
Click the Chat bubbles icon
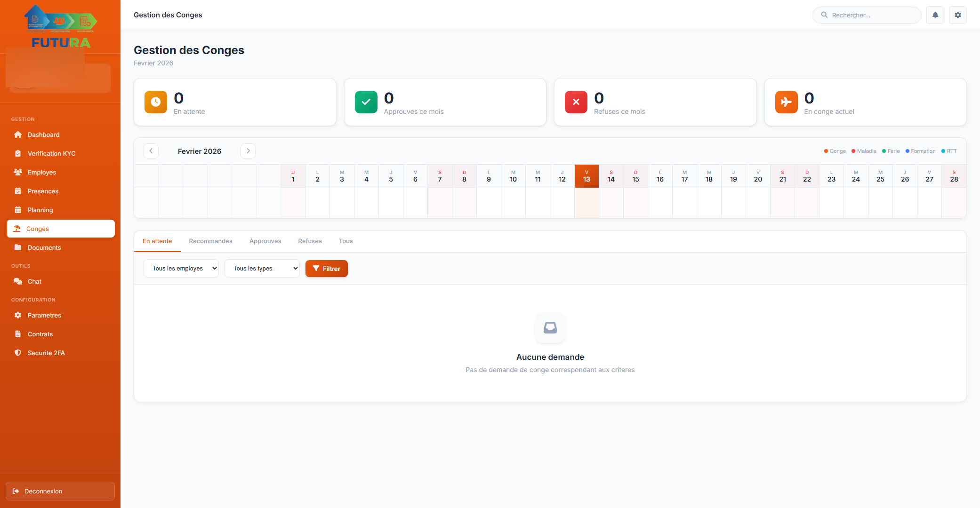[18, 281]
